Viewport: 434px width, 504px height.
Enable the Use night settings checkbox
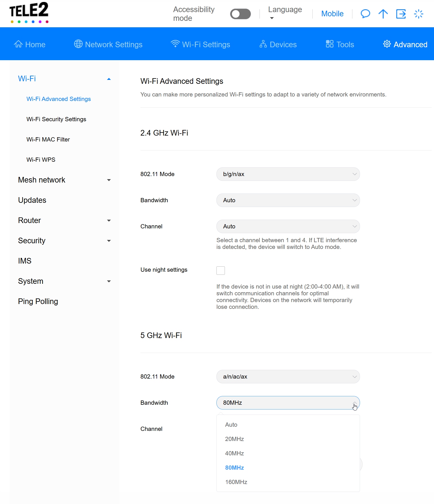coord(221,270)
